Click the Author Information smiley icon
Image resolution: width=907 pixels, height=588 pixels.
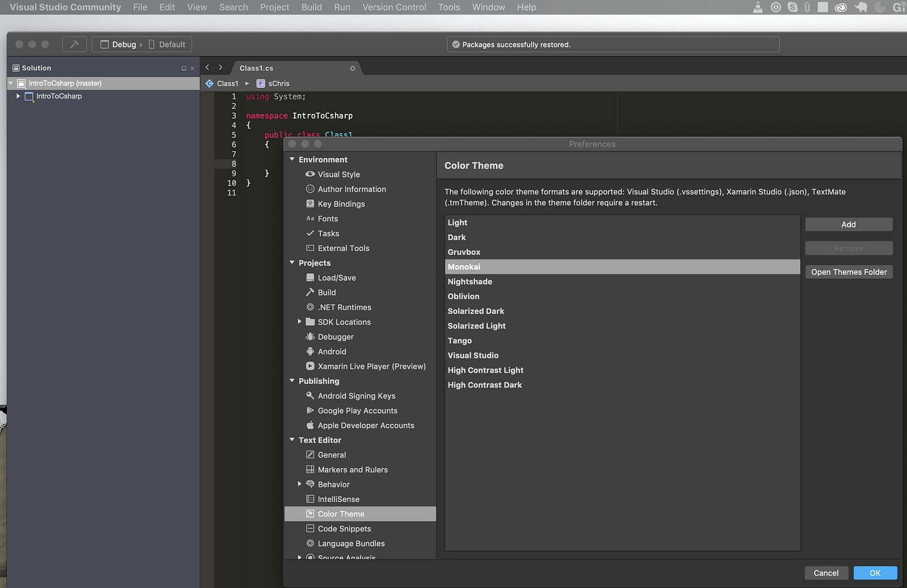tap(310, 189)
